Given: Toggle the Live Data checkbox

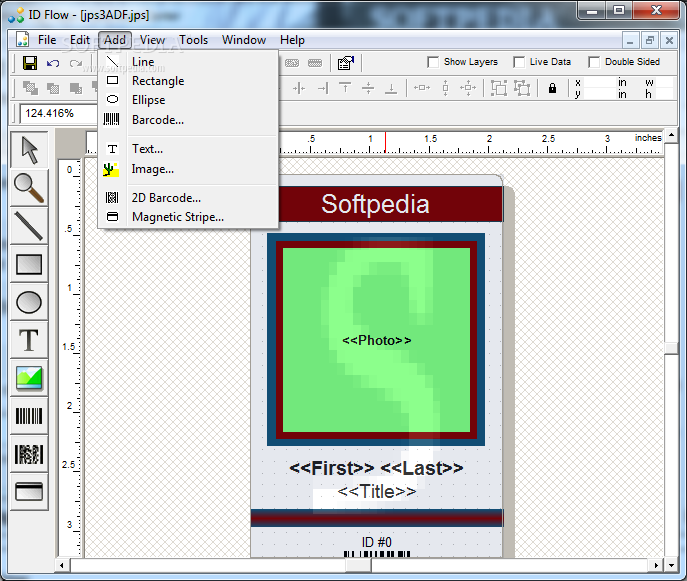Looking at the screenshot, I should tap(519, 62).
